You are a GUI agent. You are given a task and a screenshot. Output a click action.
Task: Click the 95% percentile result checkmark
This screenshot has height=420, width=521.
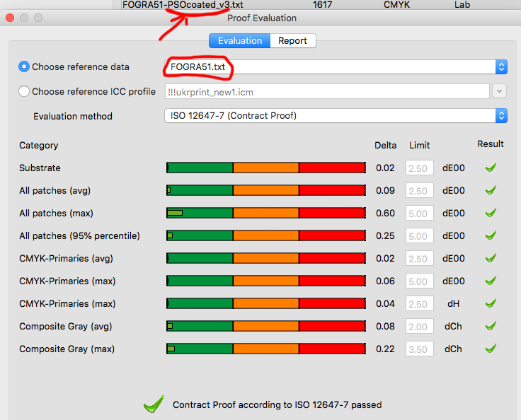point(491,235)
